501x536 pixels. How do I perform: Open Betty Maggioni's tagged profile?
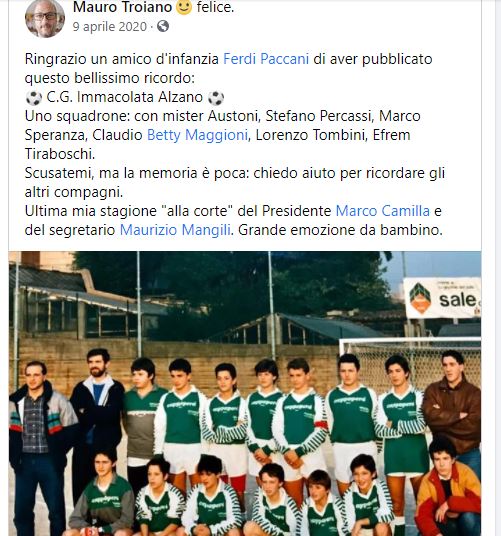[197, 135]
